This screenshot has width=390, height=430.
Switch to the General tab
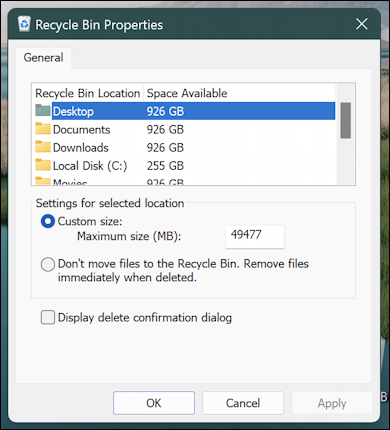tap(43, 58)
